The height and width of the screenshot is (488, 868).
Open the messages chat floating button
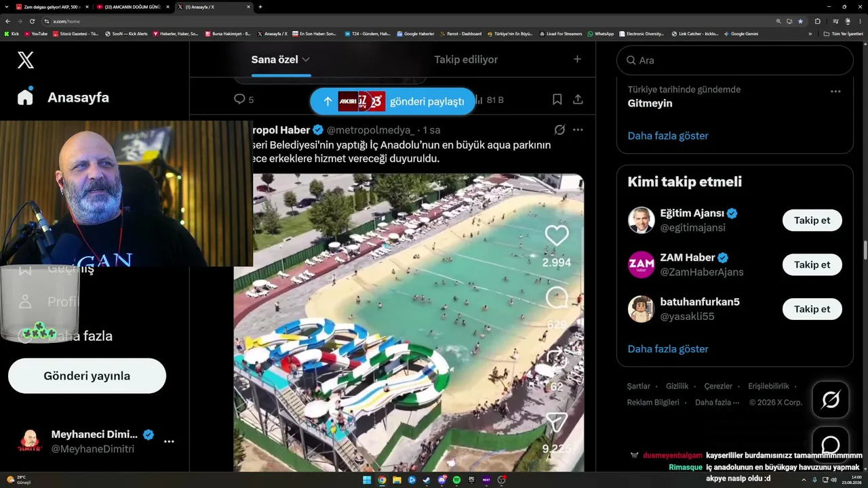(x=831, y=445)
